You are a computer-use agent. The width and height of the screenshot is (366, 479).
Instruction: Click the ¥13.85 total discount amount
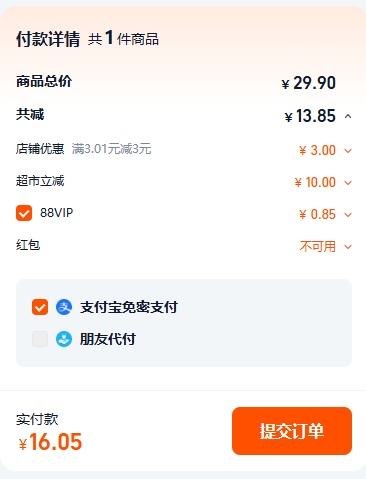(310, 116)
